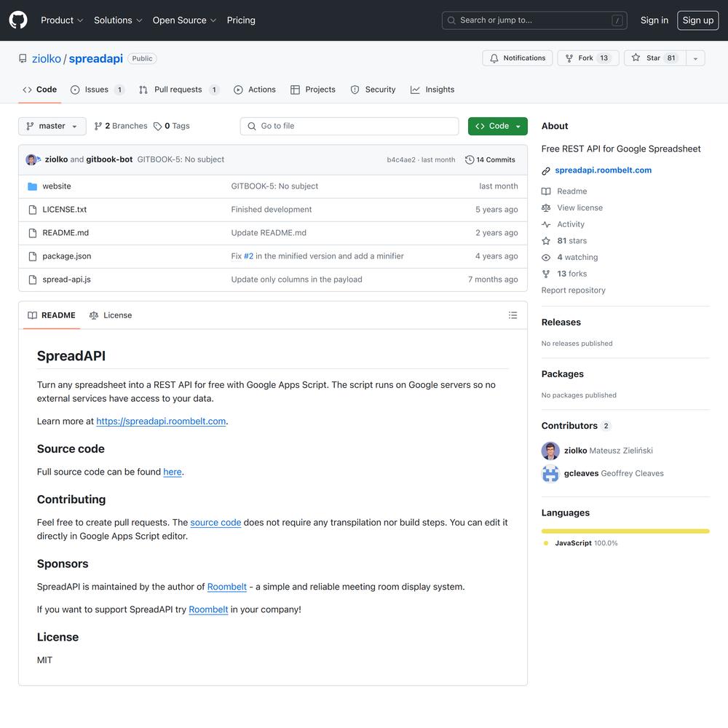Image resolution: width=728 pixels, height=728 pixels.
Task: Switch to the Code tab
Action: [40, 90]
